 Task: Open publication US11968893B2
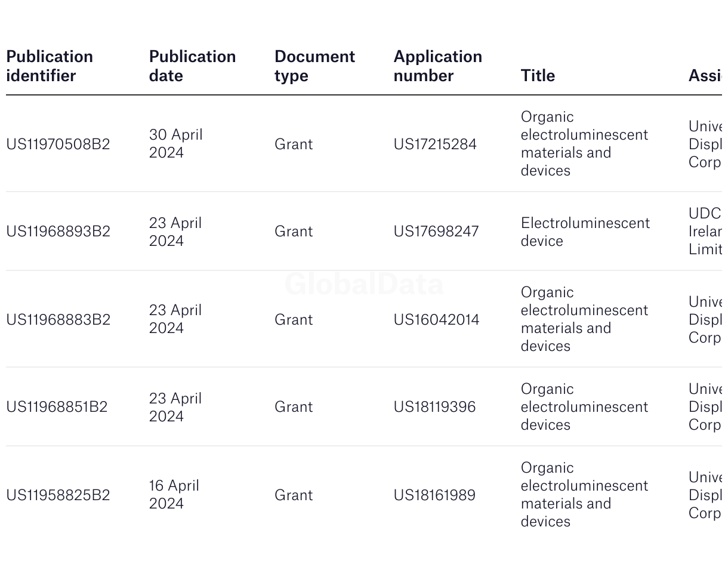(x=58, y=231)
